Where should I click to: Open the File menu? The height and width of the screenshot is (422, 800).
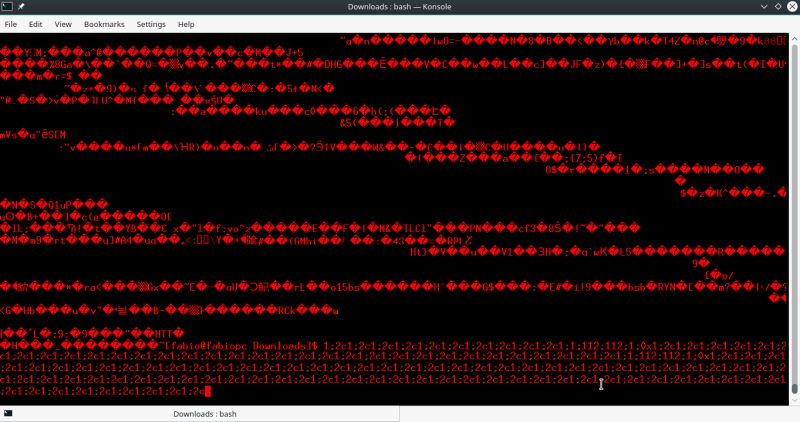tap(10, 24)
